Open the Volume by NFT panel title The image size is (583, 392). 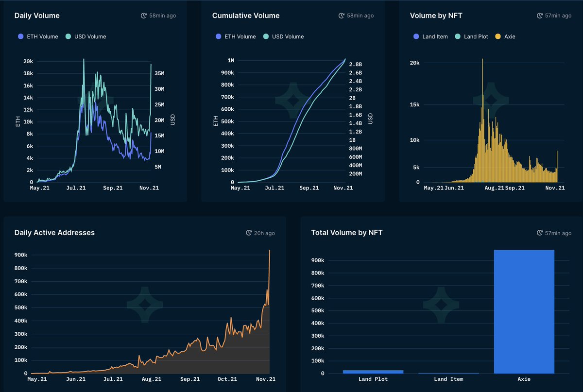[436, 16]
